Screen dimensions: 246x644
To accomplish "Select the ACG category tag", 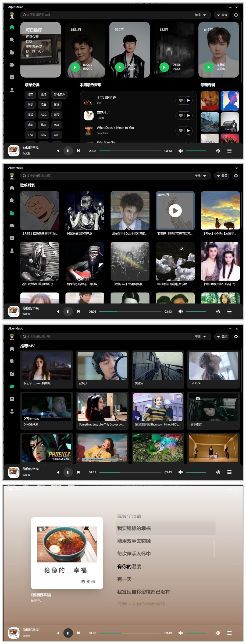I will 44,115.
